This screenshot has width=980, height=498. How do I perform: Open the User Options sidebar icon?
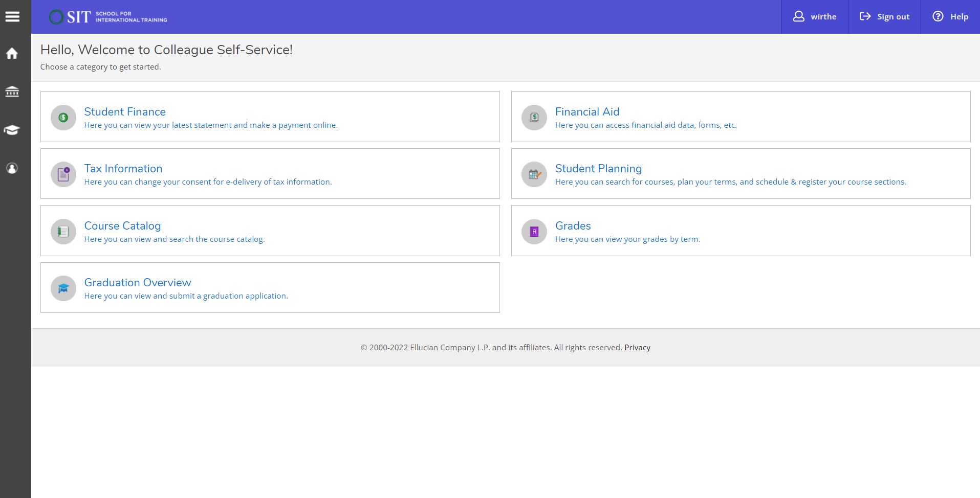pos(12,169)
